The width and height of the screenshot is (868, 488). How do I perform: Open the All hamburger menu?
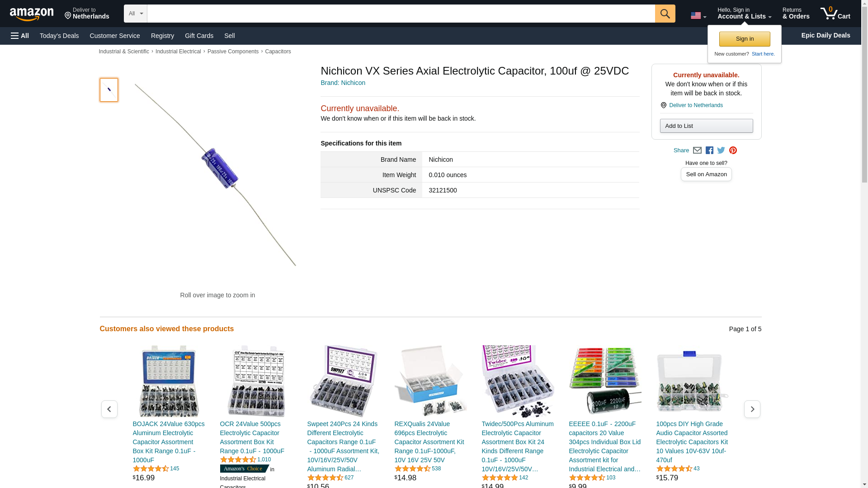coord(20,36)
